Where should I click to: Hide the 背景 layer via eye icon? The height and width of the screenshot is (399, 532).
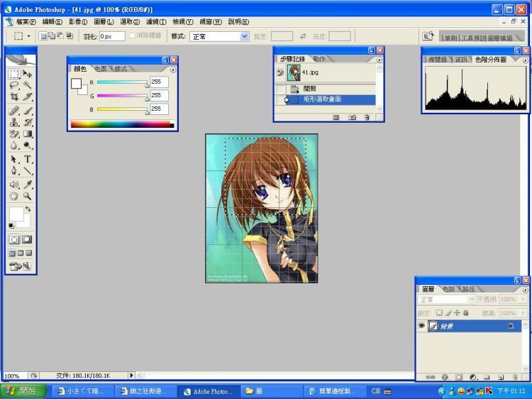421,325
